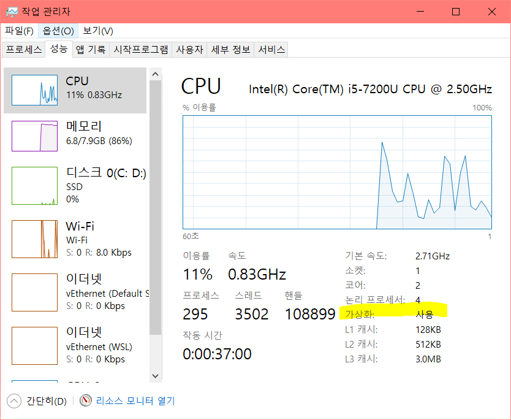The width and height of the screenshot is (511, 420).
Task: Click the 기본 속도 2.71GHz value
Action: [x=433, y=256]
